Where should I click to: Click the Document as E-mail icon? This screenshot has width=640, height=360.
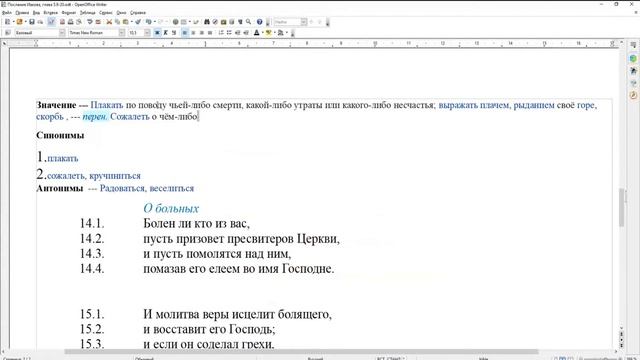coord(40,22)
